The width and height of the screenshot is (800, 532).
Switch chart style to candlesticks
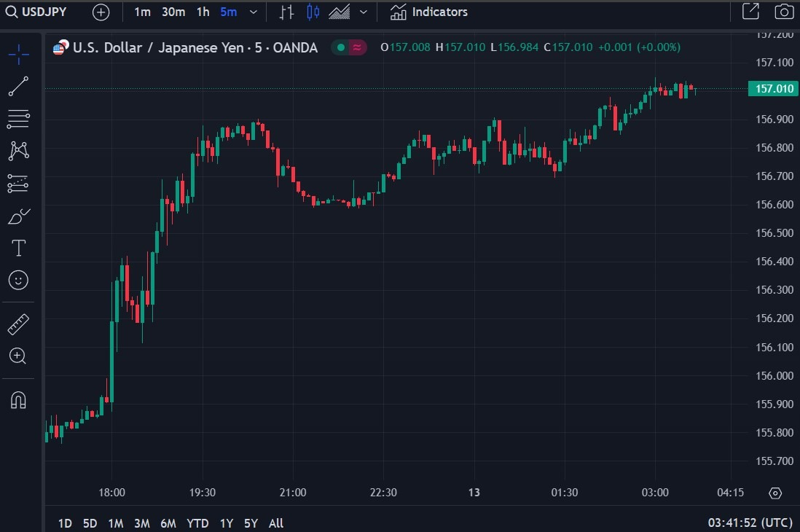[313, 12]
